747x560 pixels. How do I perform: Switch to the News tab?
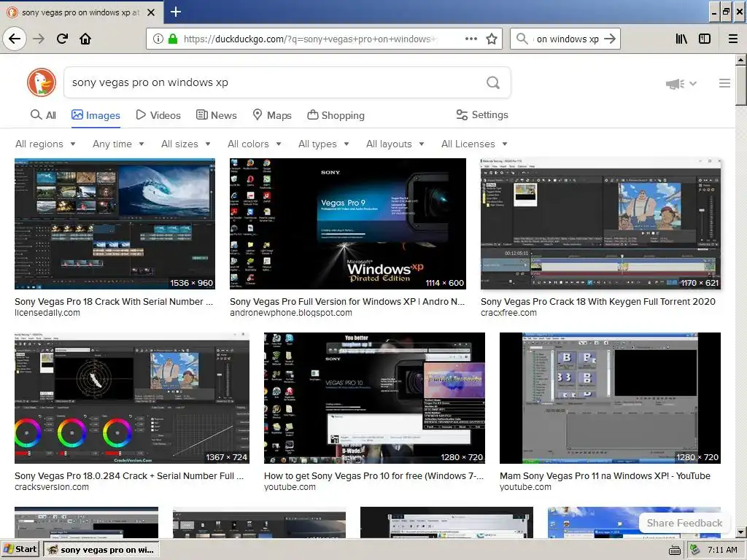point(216,115)
